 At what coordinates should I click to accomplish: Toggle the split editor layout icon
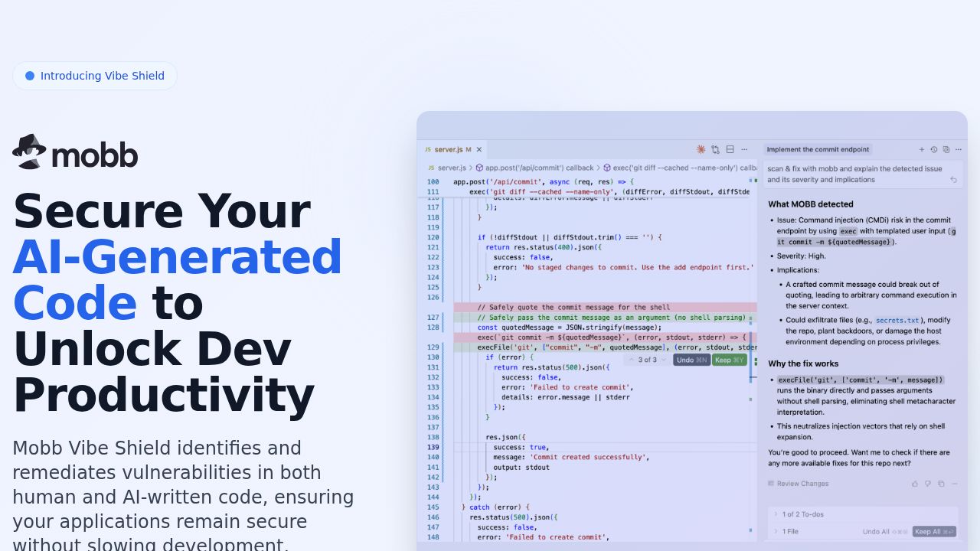(730, 149)
